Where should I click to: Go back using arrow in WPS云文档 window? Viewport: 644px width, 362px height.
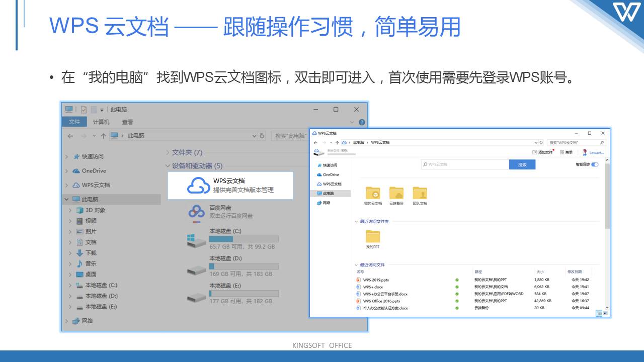[315, 142]
